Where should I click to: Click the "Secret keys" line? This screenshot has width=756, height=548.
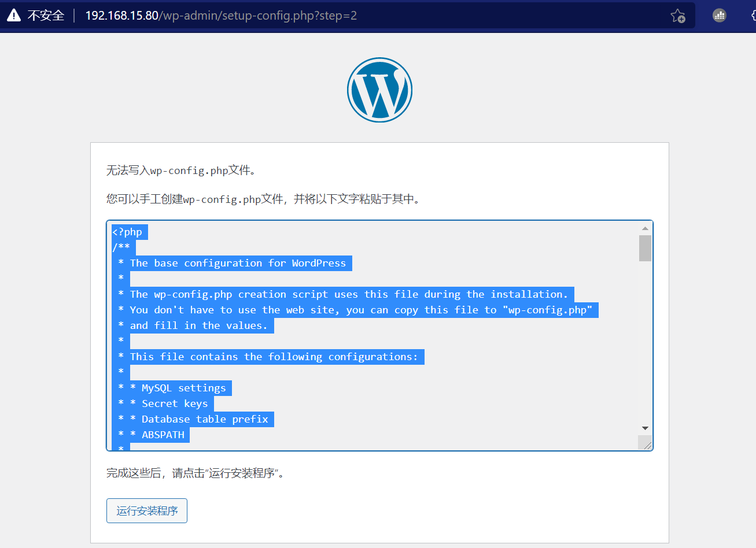(175, 403)
